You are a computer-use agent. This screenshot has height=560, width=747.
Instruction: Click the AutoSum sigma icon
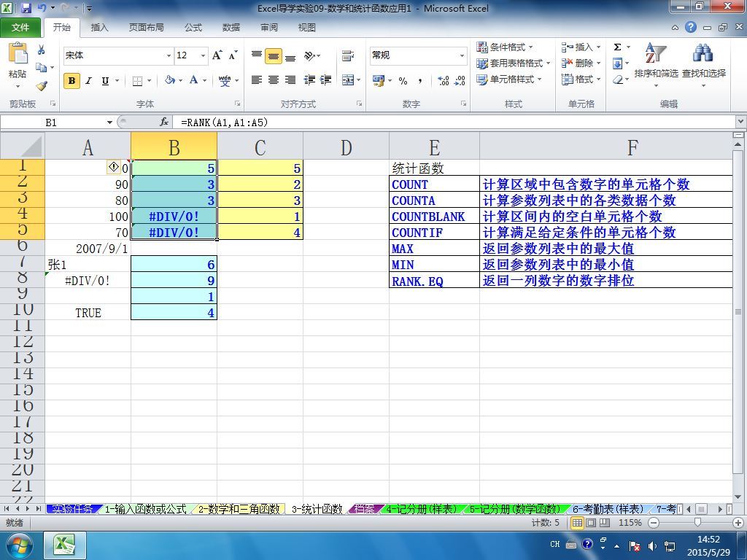(617, 47)
